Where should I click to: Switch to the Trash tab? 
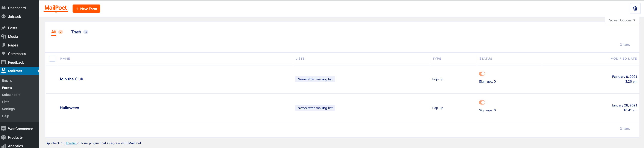click(x=76, y=32)
